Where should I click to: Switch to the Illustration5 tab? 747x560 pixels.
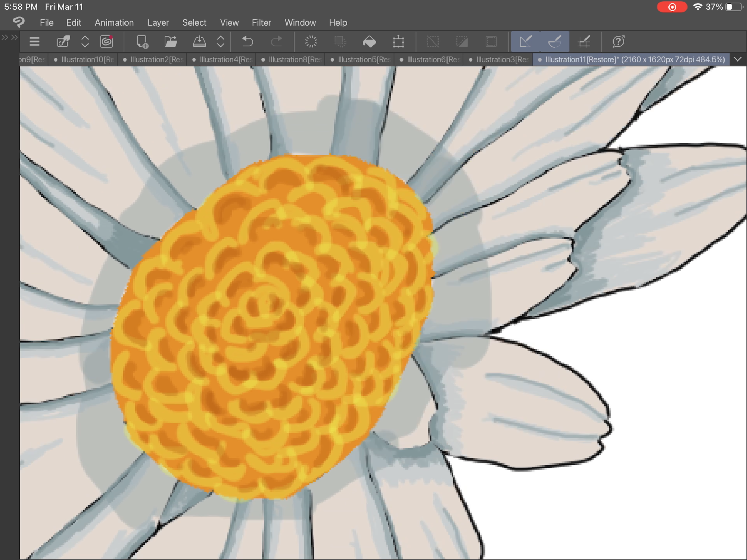coord(361,59)
